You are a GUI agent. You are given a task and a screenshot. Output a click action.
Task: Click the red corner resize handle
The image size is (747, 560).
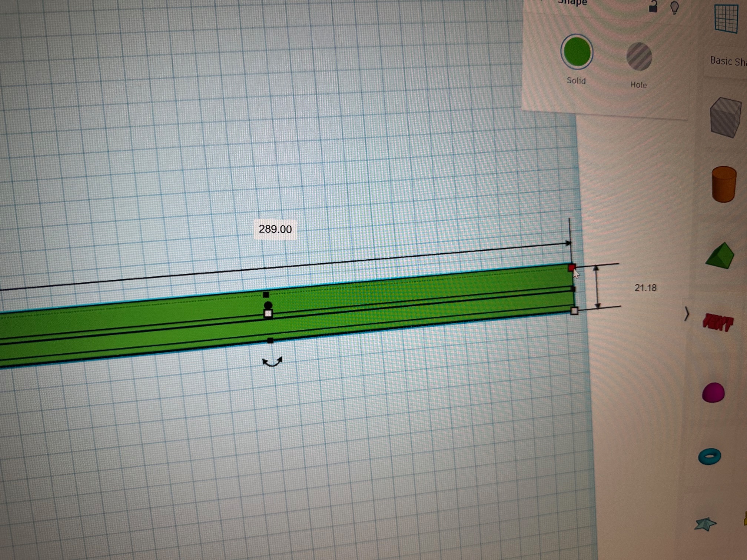[571, 267]
